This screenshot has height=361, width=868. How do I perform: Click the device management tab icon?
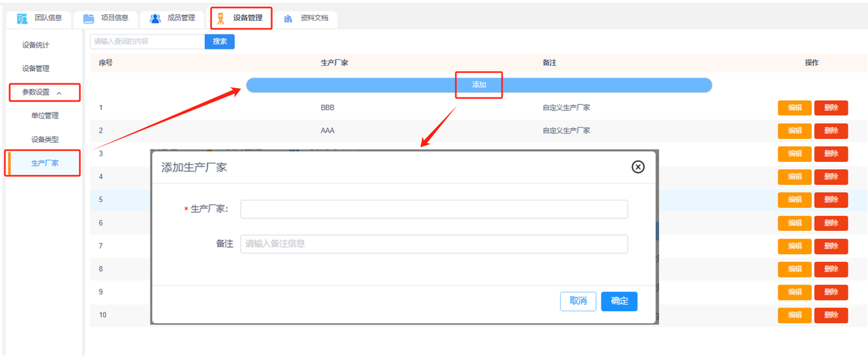pyautogui.click(x=221, y=18)
